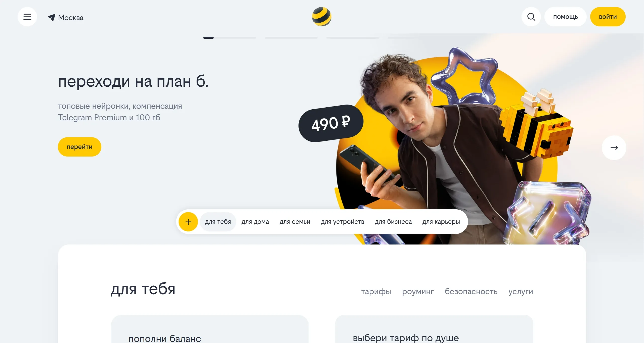Jump to the second carousel indicator
The width and height of the screenshot is (644, 343).
(291, 38)
